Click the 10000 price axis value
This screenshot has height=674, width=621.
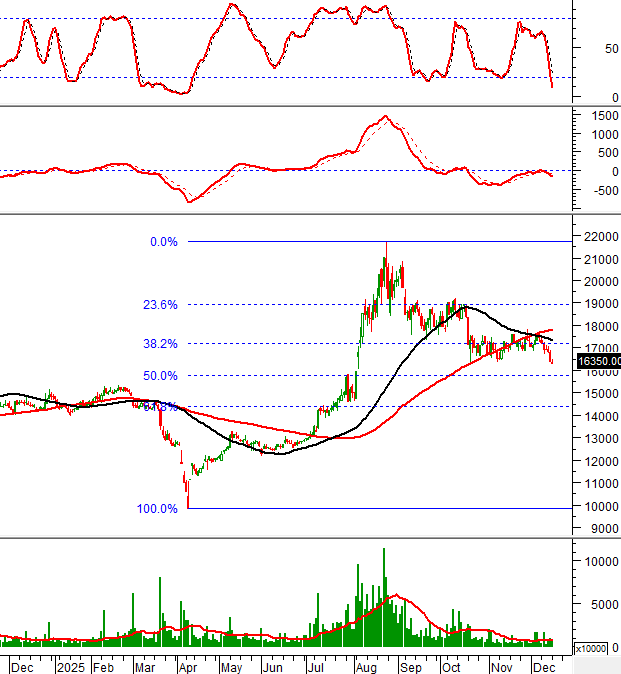click(x=600, y=506)
